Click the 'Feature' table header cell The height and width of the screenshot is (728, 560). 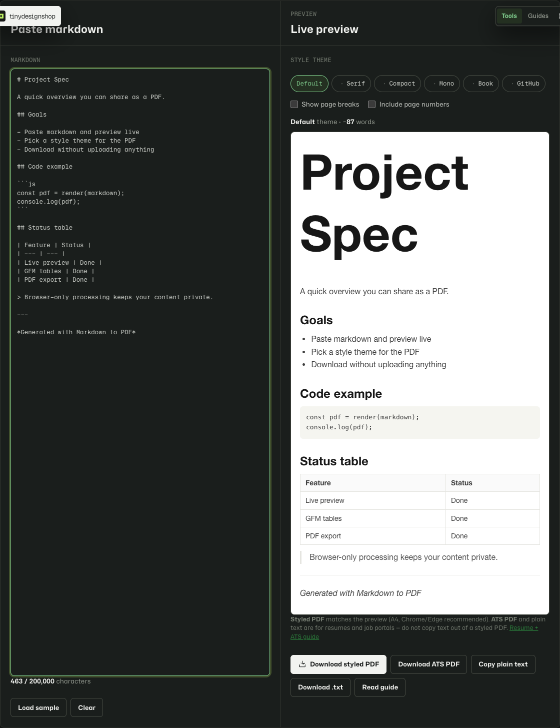[x=373, y=483]
